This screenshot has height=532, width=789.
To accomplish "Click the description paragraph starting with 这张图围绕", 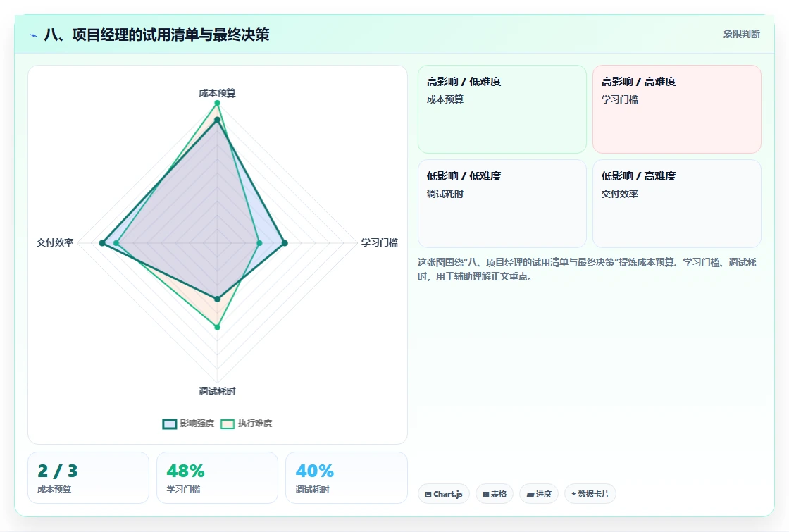I will (x=587, y=269).
